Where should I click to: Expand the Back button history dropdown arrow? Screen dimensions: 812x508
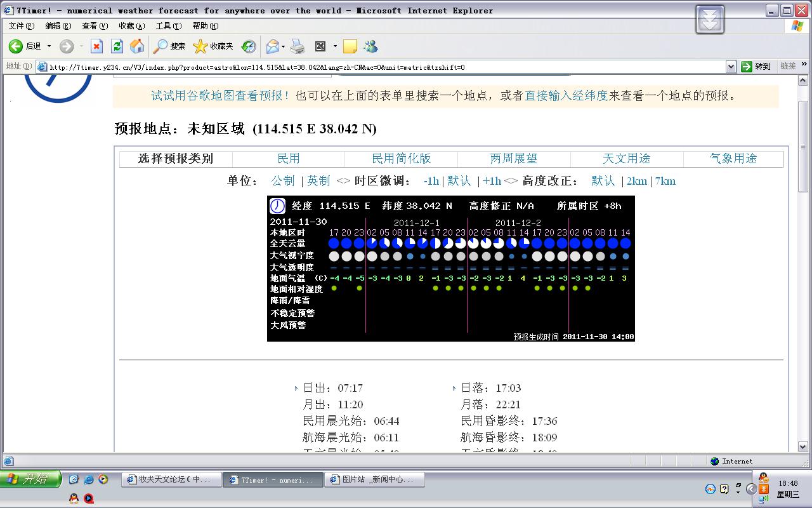[x=49, y=46]
